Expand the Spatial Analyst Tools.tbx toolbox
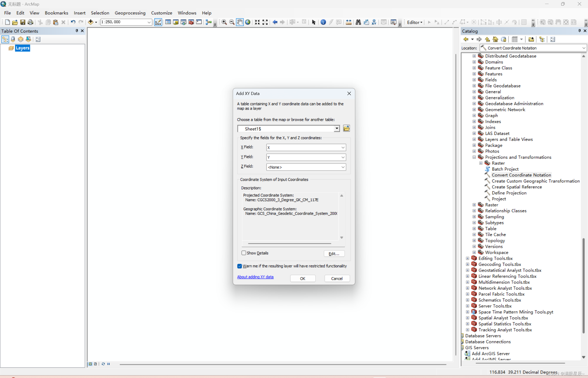Image resolution: width=588 pixels, height=378 pixels. point(468,318)
